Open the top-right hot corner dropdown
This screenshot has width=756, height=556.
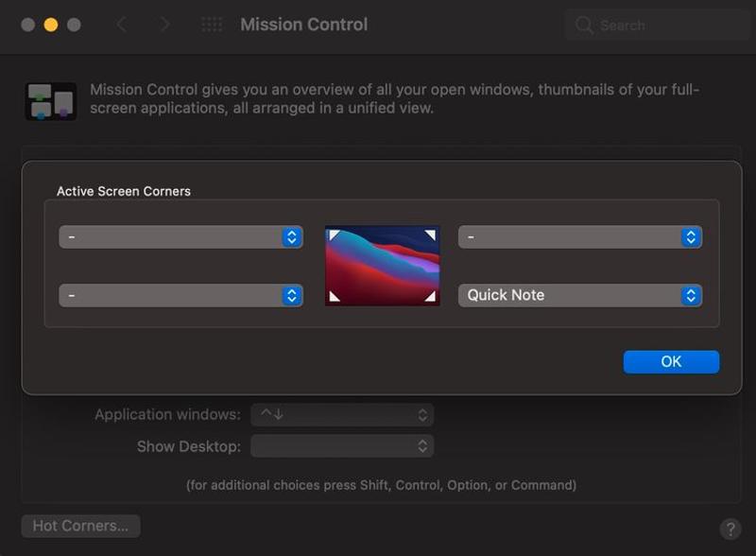pyautogui.click(x=579, y=236)
